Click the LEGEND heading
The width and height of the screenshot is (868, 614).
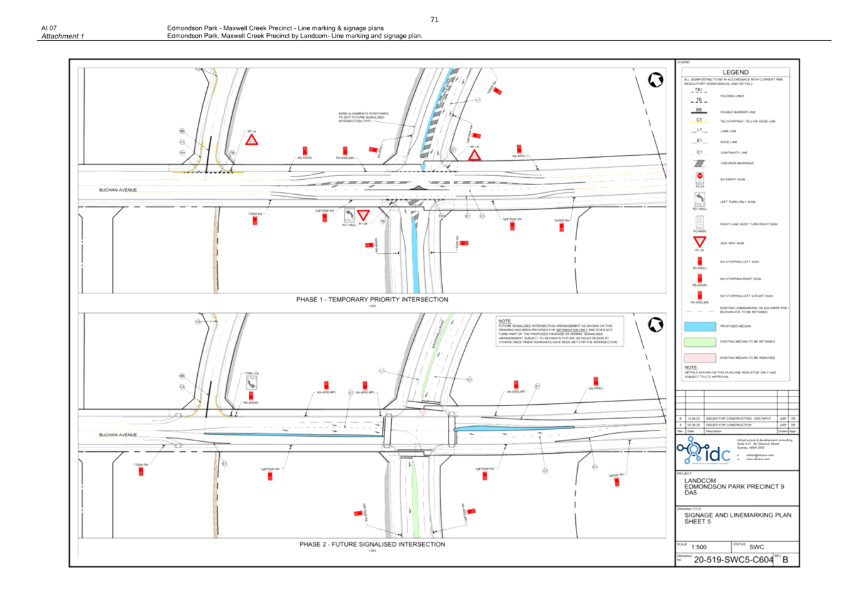click(x=735, y=72)
